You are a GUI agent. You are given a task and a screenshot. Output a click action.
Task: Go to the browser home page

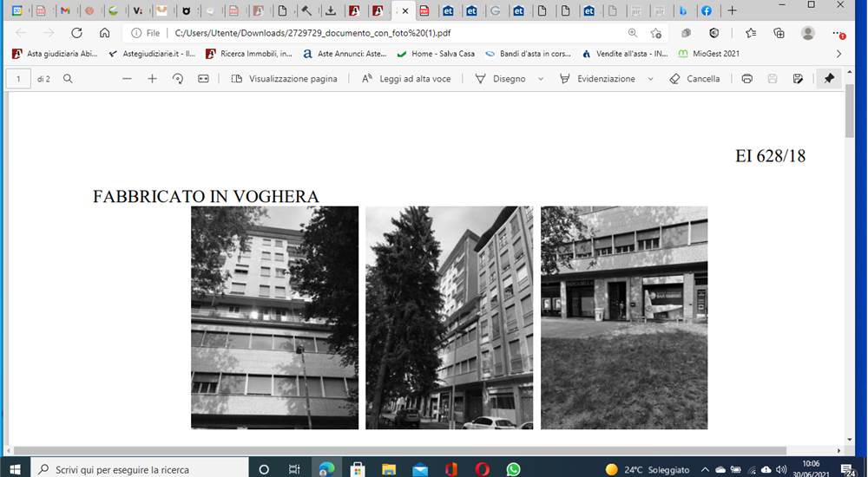(105, 33)
